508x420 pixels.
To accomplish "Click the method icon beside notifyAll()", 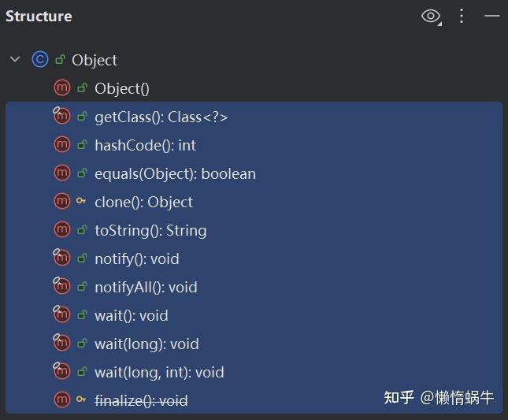I will 62,287.
